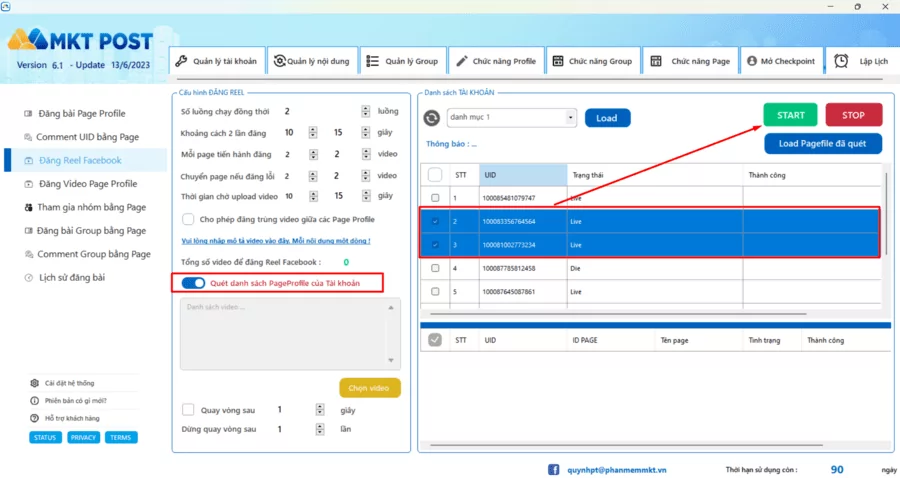900x478 pixels.
Task: Click the icon beside Đăng bài Page Profile
Action: [28, 114]
